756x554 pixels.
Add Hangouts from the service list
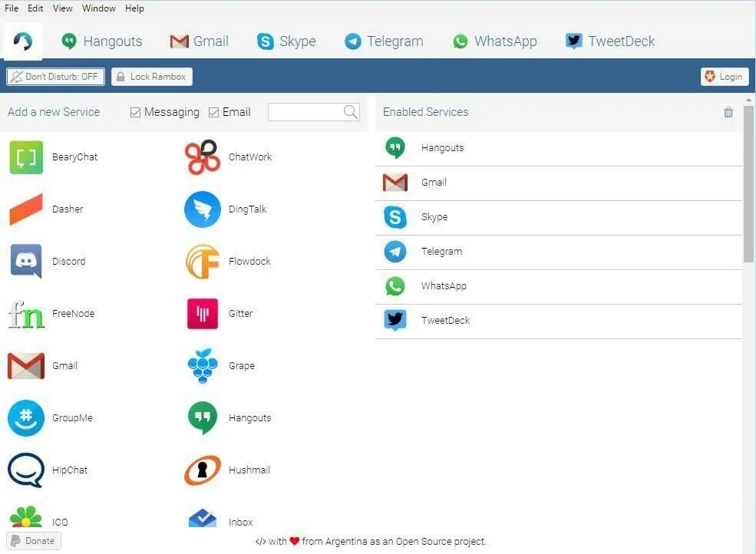[x=203, y=418]
